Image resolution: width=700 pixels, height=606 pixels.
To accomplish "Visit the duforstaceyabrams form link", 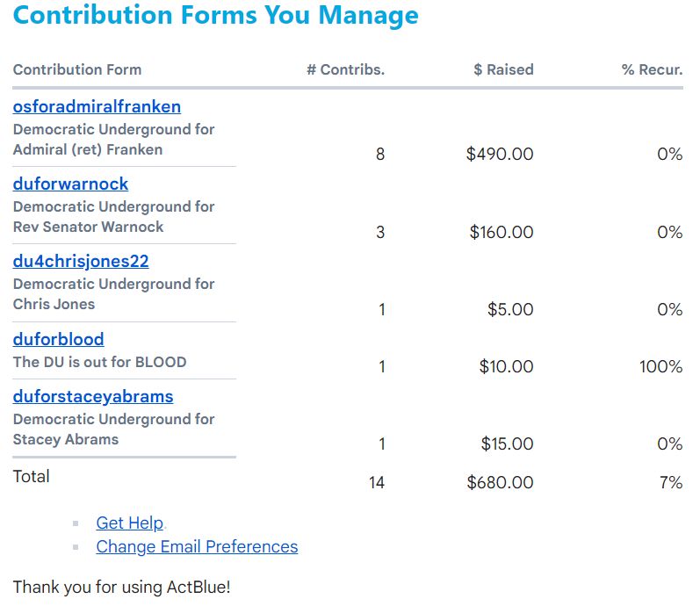I will (x=93, y=397).
